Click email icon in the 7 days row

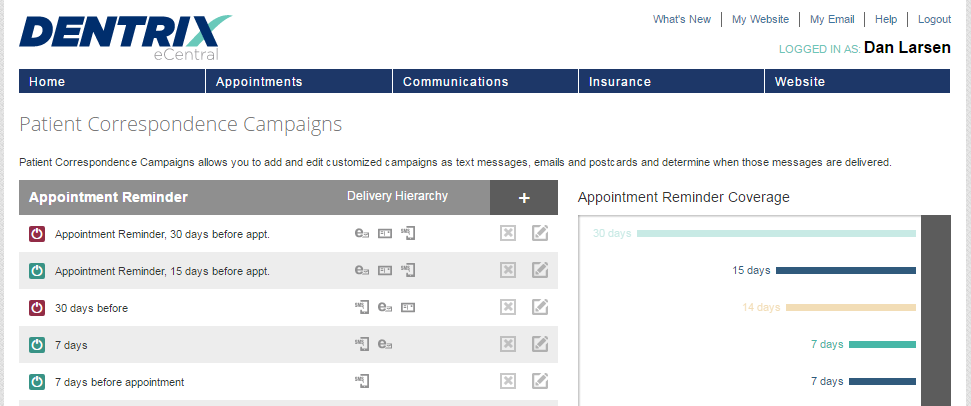pyautogui.click(x=385, y=344)
